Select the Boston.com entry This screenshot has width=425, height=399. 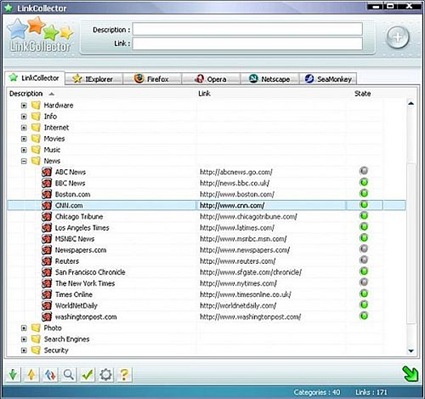73,194
